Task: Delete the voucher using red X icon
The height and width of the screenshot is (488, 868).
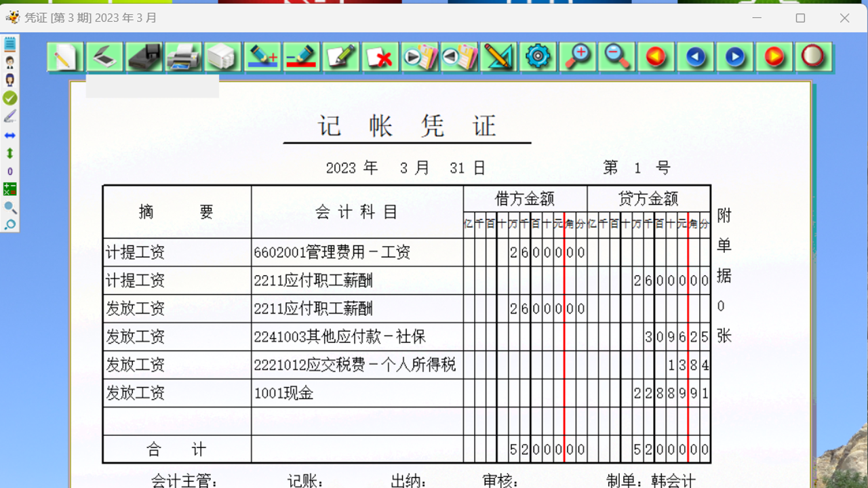Action: click(x=379, y=58)
